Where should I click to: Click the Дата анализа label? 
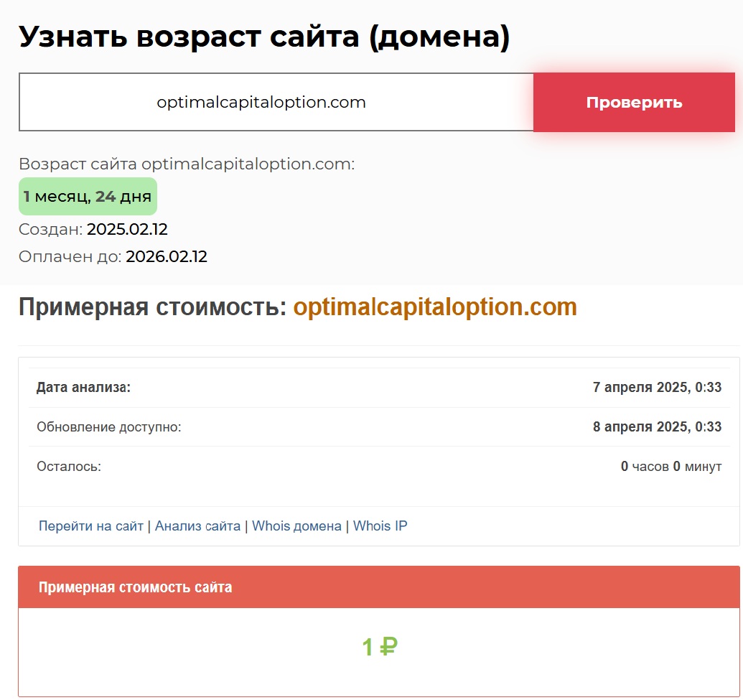[83, 388]
